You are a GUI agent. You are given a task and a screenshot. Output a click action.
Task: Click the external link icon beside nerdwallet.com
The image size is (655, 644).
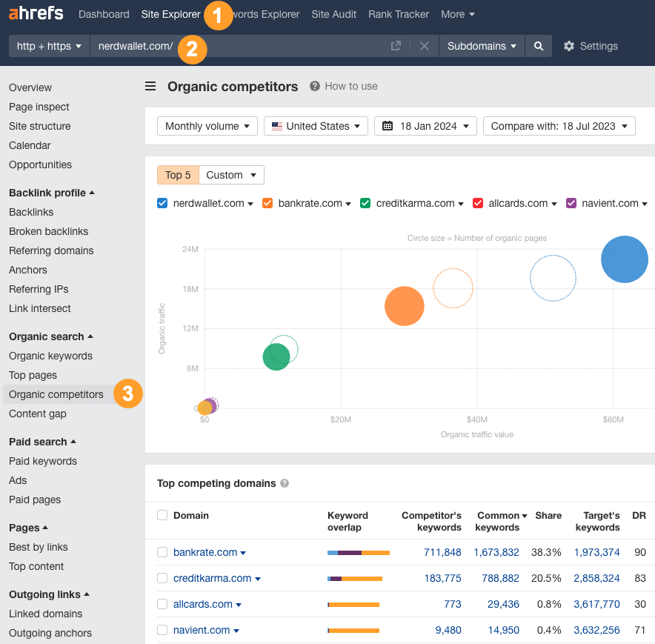(x=396, y=46)
